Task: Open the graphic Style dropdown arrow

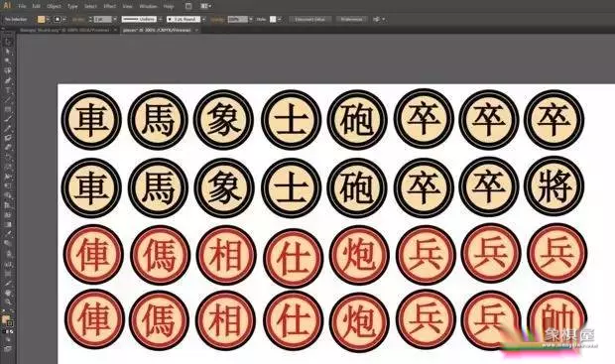Action: pyautogui.click(x=280, y=19)
